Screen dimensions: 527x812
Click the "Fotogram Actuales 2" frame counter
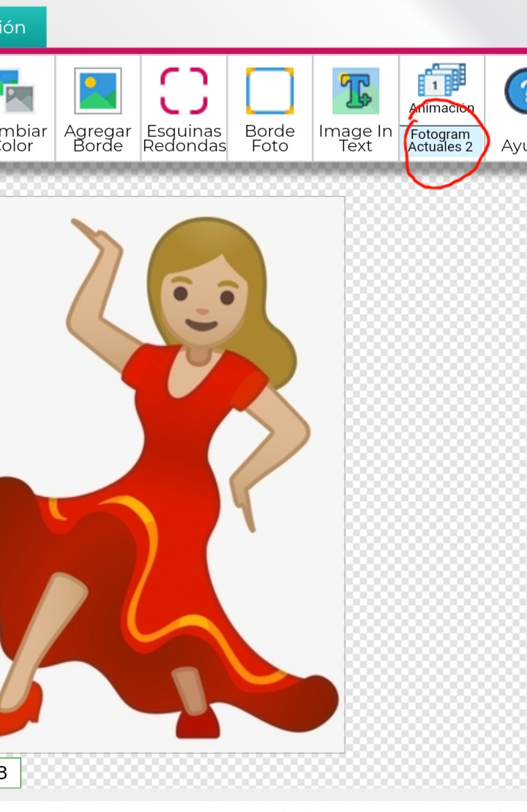pyautogui.click(x=441, y=140)
